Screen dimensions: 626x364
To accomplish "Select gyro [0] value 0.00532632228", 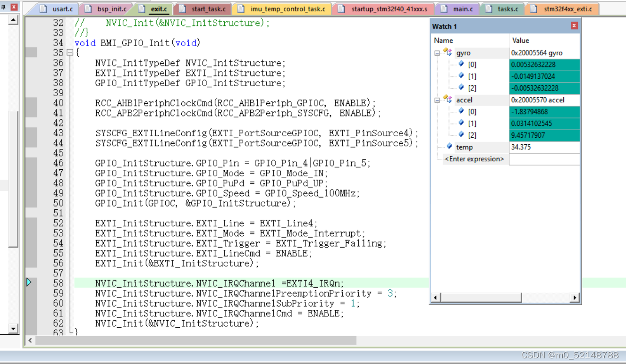I will [544, 65].
